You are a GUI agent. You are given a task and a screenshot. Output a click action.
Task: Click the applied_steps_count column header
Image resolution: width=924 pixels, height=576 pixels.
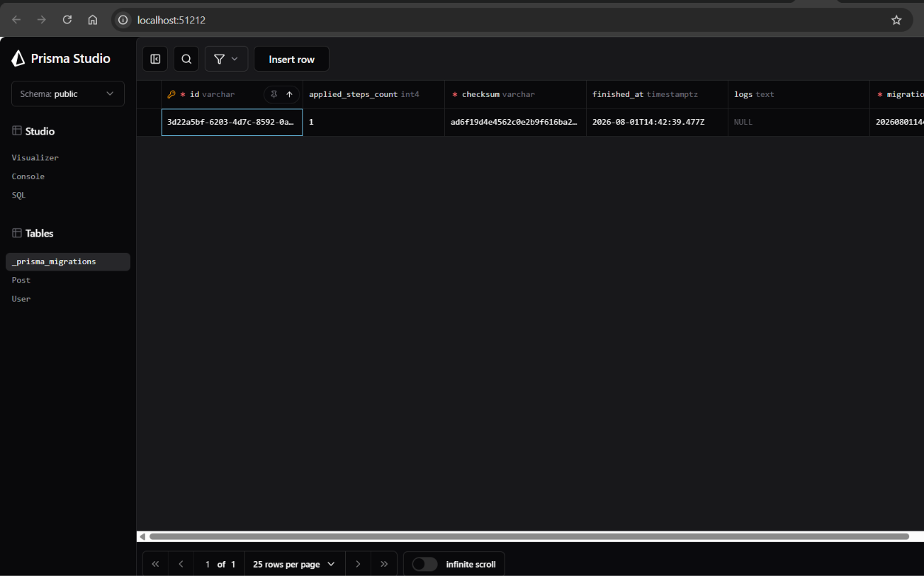[373, 94]
